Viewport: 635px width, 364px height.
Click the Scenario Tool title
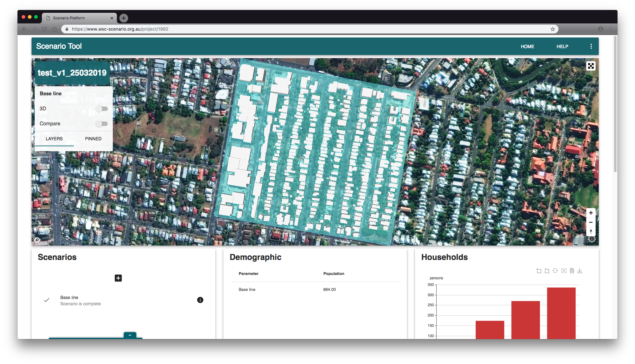59,46
